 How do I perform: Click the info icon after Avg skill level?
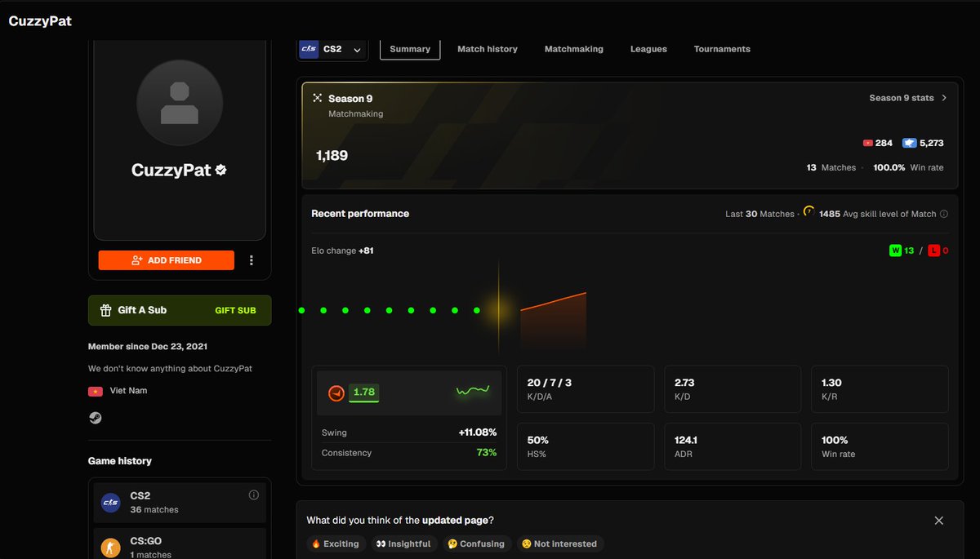944,214
